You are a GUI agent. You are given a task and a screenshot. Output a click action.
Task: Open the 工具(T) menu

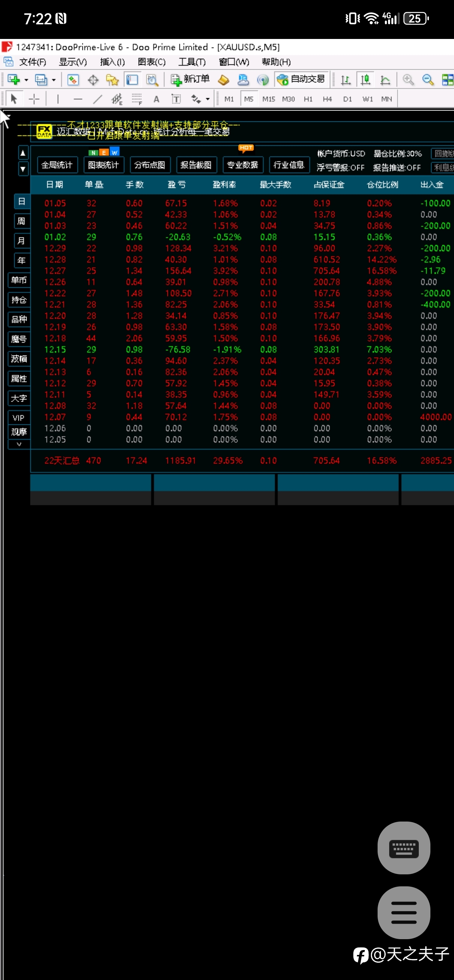coord(192,62)
